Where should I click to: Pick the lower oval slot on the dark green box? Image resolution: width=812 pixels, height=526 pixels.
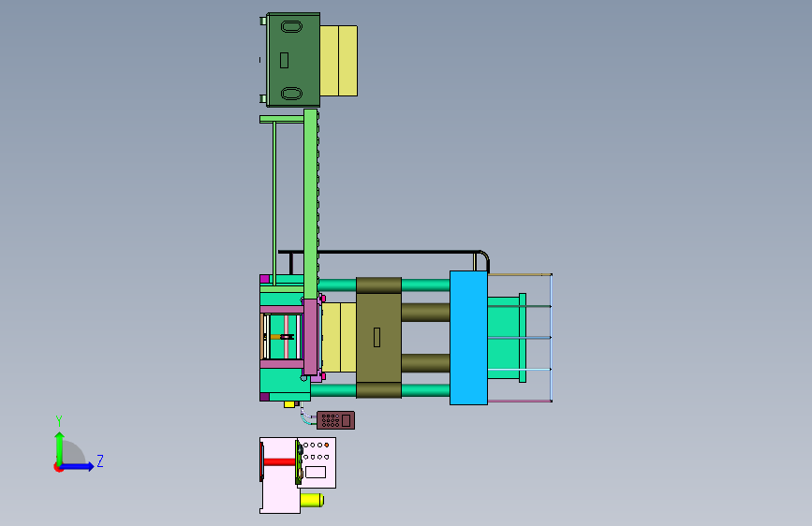click(291, 94)
